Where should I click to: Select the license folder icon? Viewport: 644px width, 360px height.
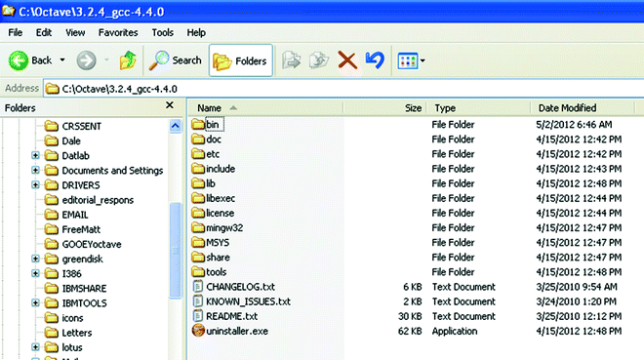click(x=198, y=213)
